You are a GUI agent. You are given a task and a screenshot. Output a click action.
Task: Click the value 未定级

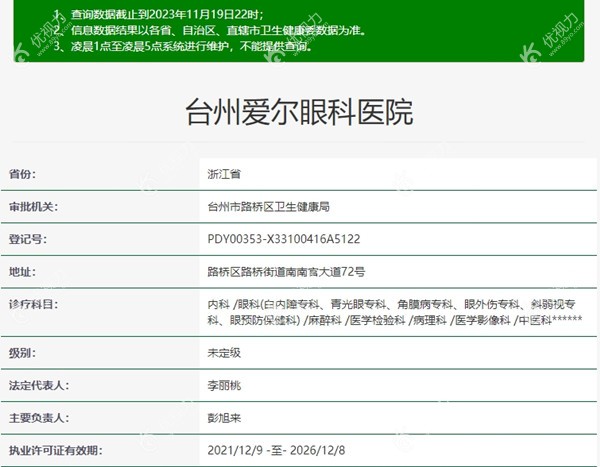click(224, 353)
